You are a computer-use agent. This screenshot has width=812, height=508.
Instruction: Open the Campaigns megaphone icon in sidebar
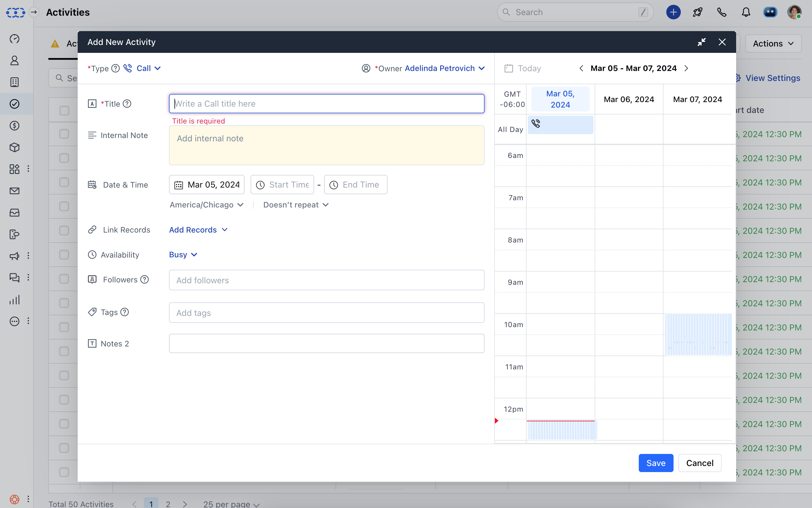coord(14,256)
